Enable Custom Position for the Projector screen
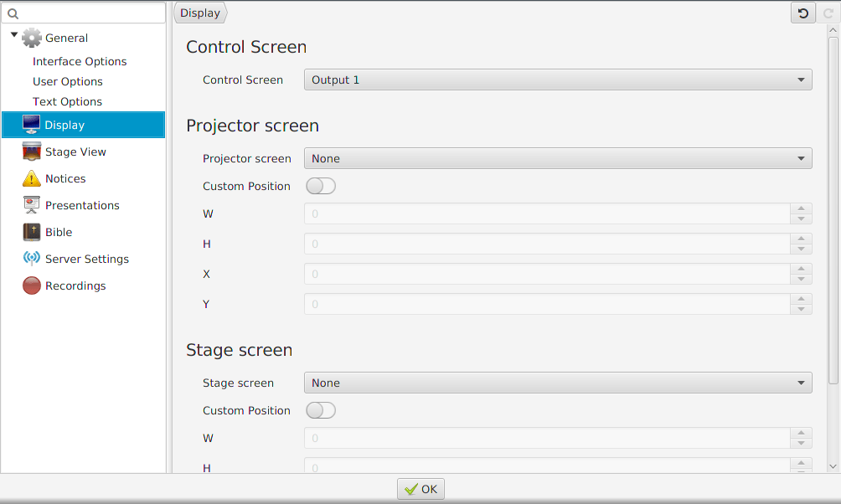This screenshot has width=841, height=504. pos(321,186)
